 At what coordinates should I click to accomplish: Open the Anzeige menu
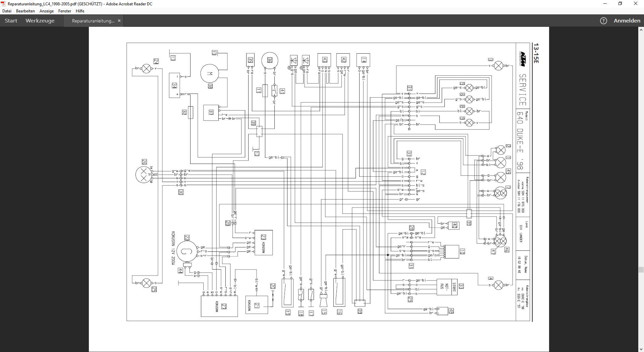(47, 11)
